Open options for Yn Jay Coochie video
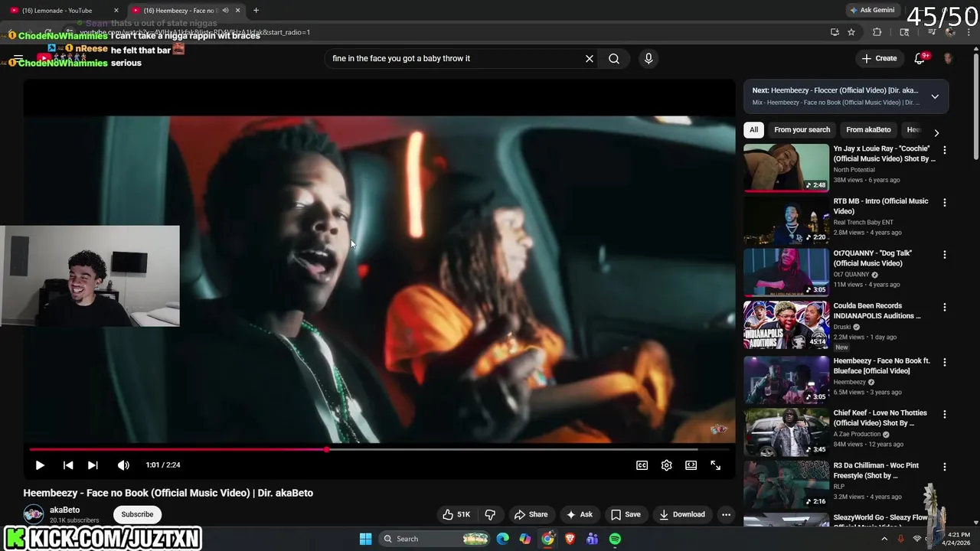Screen dimensions: 980x551 tap(944, 150)
